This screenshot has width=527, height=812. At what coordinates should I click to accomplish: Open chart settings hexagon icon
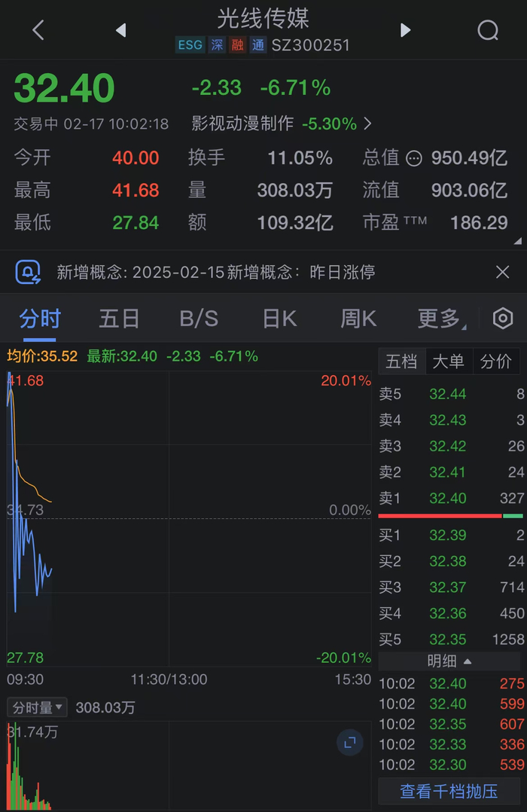tap(502, 319)
